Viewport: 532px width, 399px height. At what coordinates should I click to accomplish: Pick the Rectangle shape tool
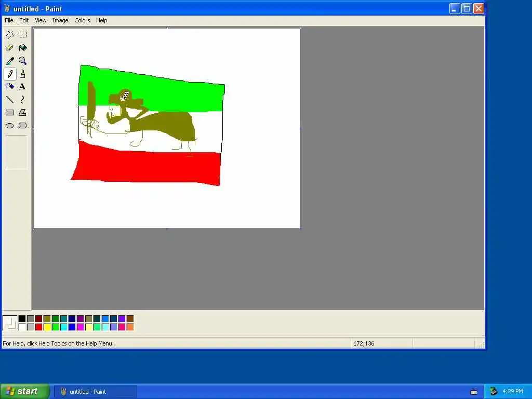pos(10,113)
